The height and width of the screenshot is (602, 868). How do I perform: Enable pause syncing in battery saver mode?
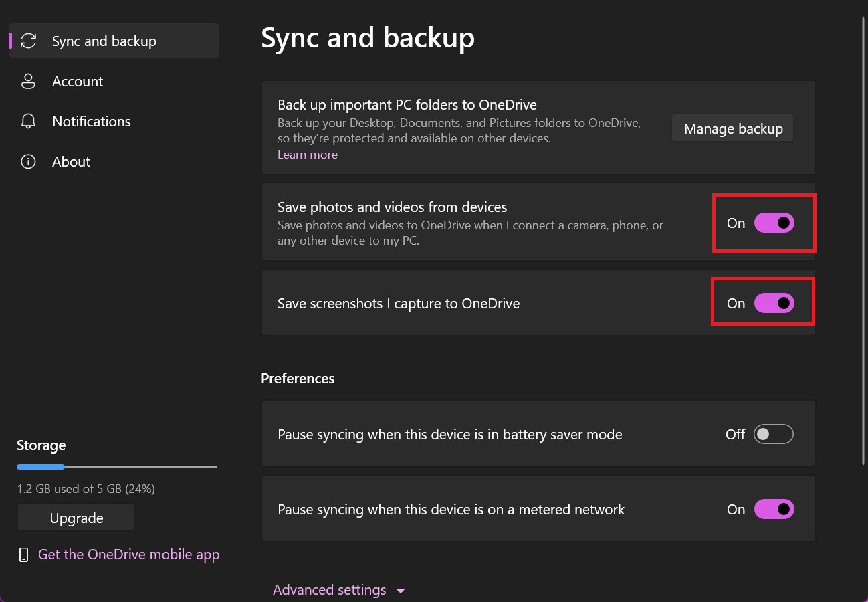pos(773,435)
